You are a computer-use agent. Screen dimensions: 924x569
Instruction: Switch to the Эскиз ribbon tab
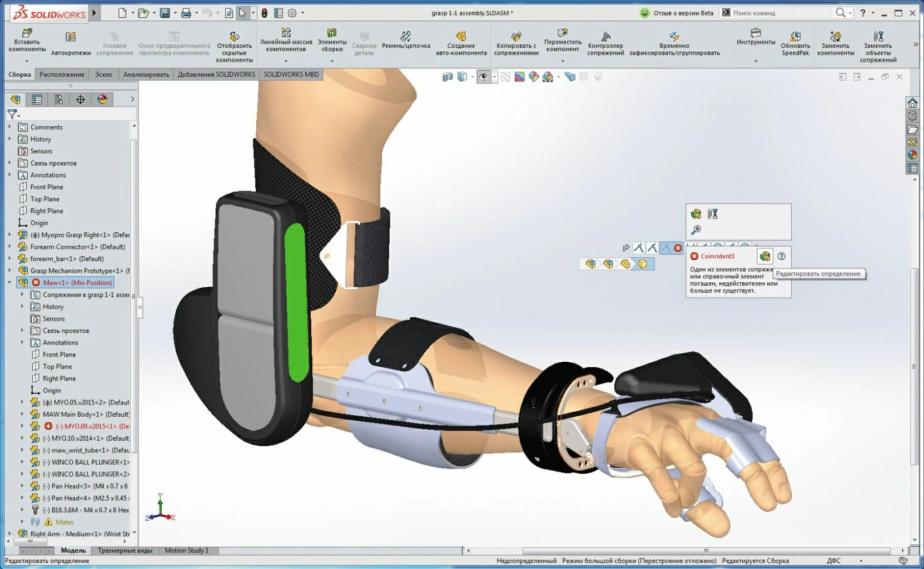coord(103,74)
